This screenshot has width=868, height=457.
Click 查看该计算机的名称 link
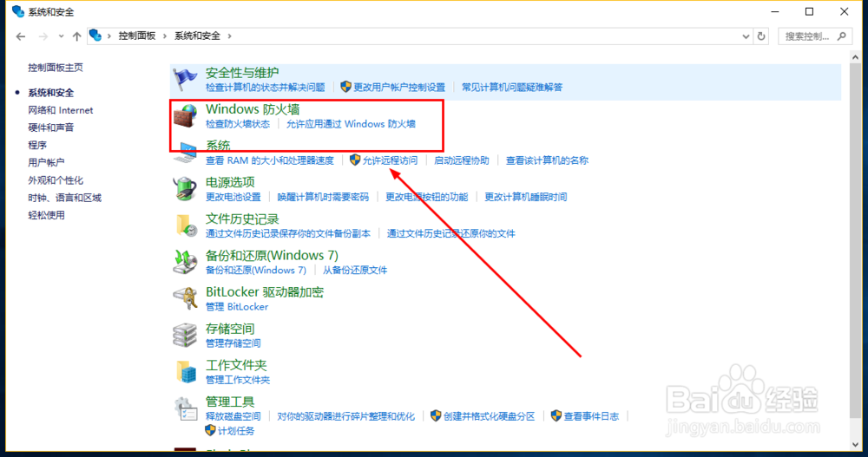click(547, 160)
